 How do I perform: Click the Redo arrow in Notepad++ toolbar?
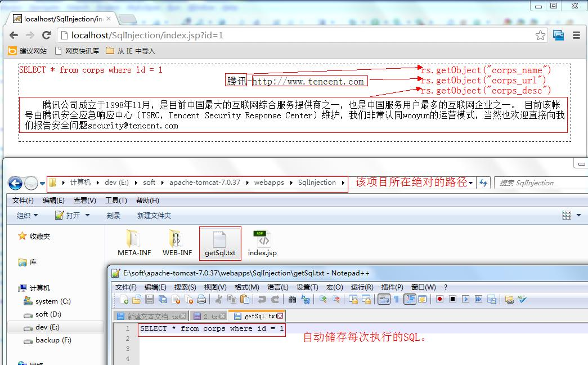pyautogui.click(x=275, y=299)
